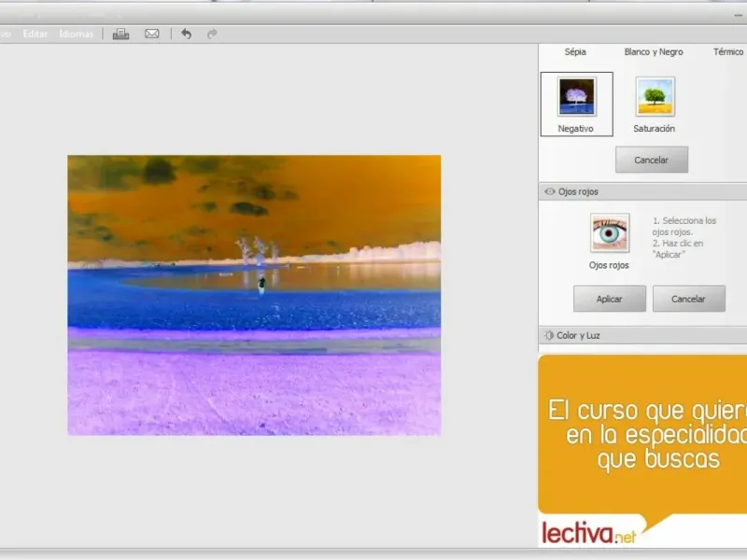Undo the last action
This screenshot has width=747, height=560.
[x=186, y=34]
